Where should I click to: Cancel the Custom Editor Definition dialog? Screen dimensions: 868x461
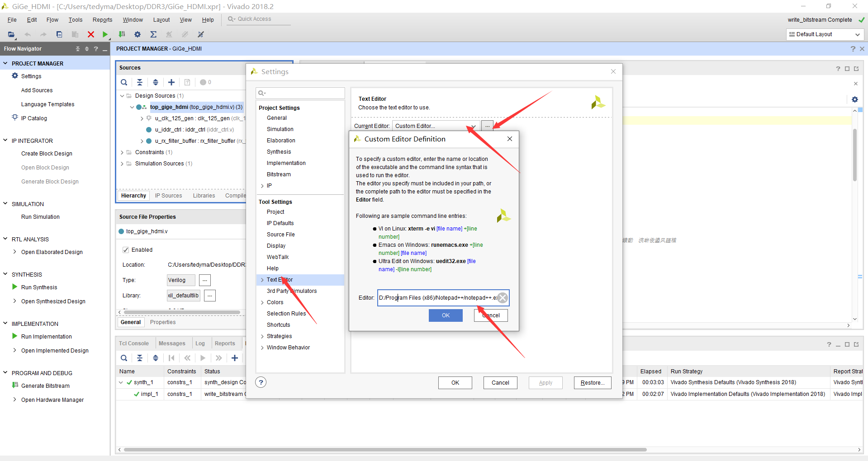click(x=491, y=315)
